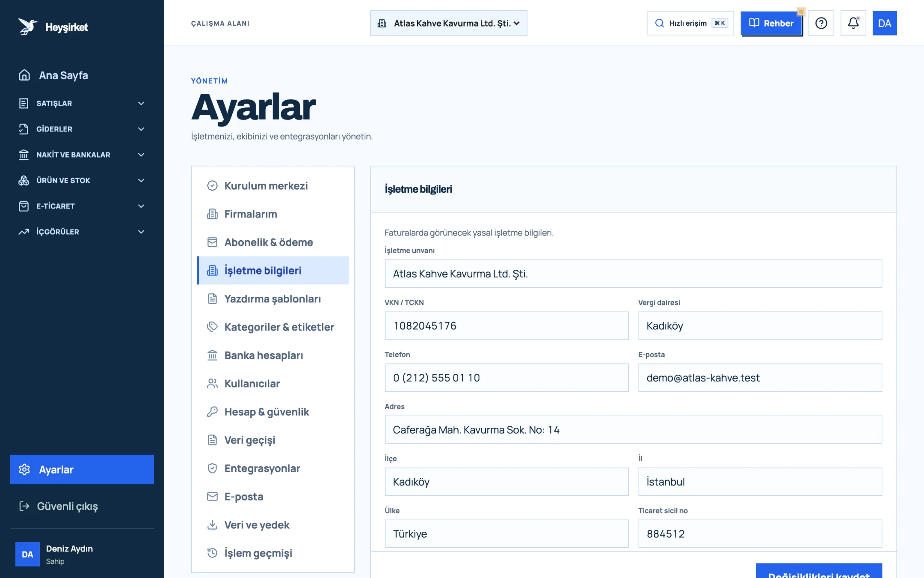Click the Rehber guide button
Image resolution: width=924 pixels, height=578 pixels.
tap(771, 23)
